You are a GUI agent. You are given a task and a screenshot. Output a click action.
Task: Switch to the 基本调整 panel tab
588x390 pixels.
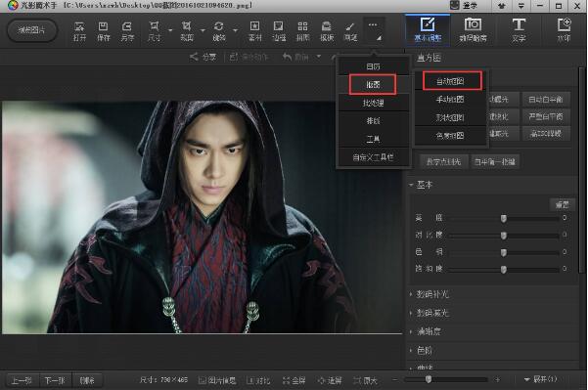click(x=428, y=30)
